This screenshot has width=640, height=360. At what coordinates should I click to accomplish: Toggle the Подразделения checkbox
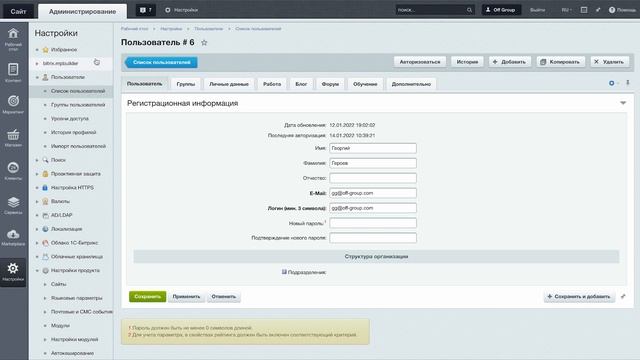tap(284, 272)
